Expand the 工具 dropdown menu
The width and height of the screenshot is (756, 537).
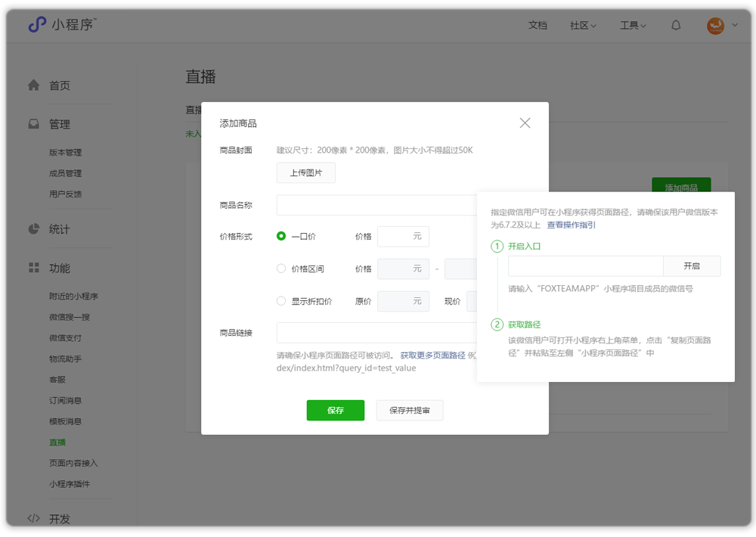tap(633, 26)
